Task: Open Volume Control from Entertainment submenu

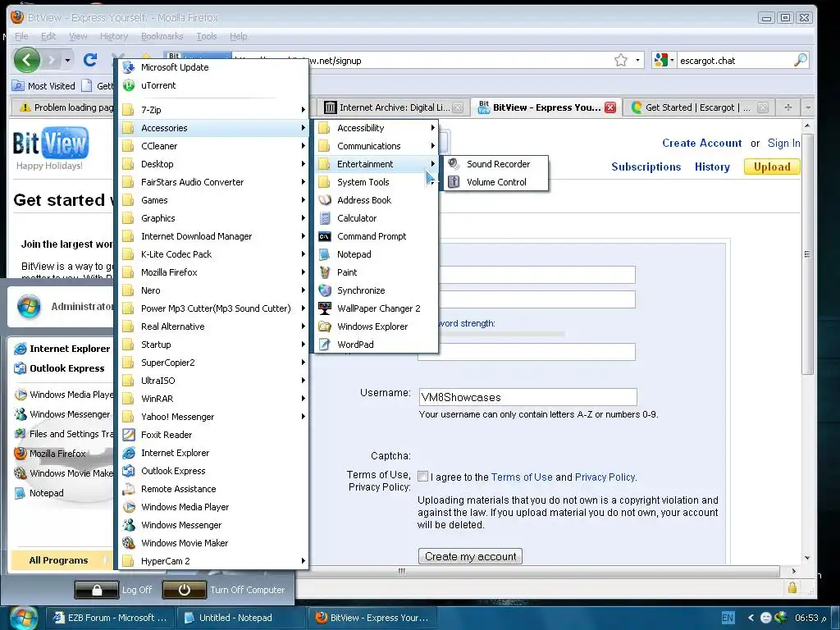Action: click(495, 182)
